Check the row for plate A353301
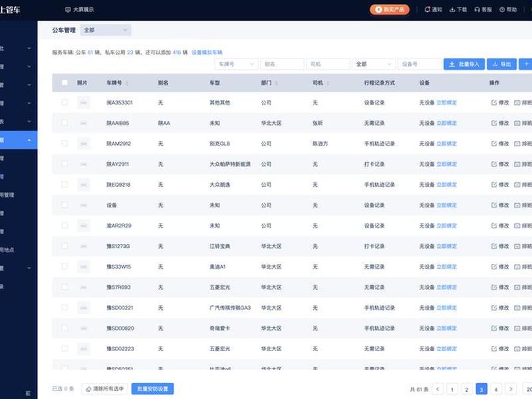 (65, 102)
